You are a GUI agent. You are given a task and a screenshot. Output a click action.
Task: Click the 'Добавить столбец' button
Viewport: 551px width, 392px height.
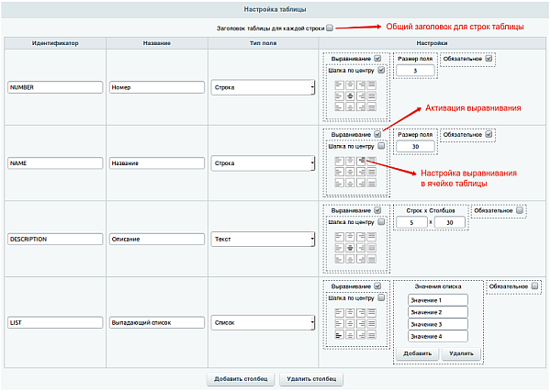coord(241,378)
